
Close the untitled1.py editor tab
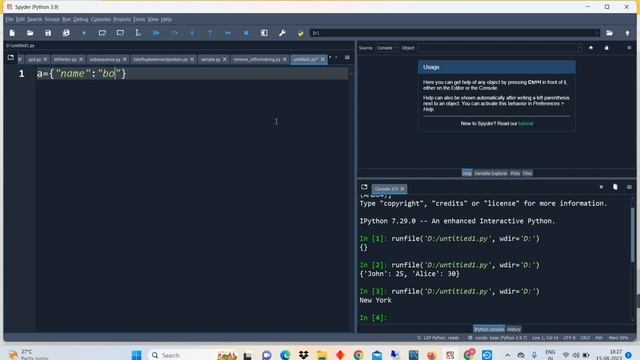click(322, 60)
